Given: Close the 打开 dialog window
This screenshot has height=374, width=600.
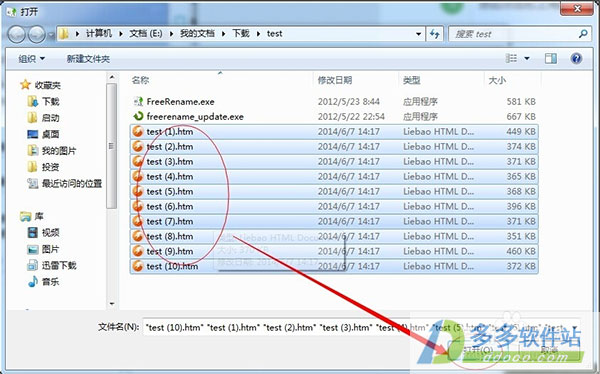Looking at the screenshot, I should click(577, 8).
